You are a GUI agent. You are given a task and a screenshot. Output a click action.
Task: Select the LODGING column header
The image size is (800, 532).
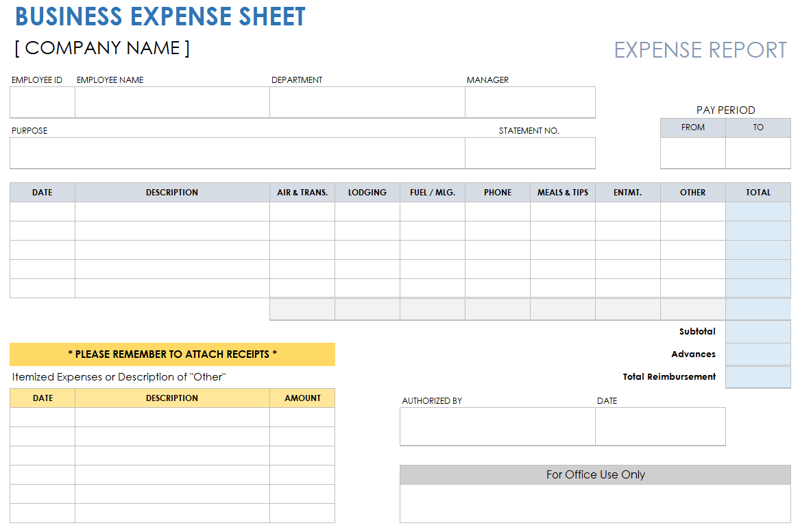click(x=367, y=193)
